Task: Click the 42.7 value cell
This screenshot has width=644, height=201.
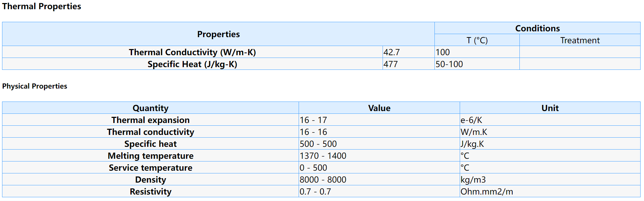Action: 391,52
